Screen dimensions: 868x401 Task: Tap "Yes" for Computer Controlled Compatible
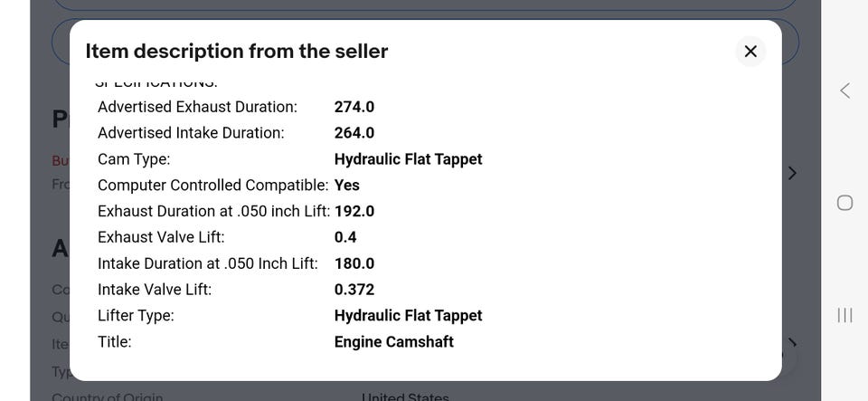pos(347,186)
